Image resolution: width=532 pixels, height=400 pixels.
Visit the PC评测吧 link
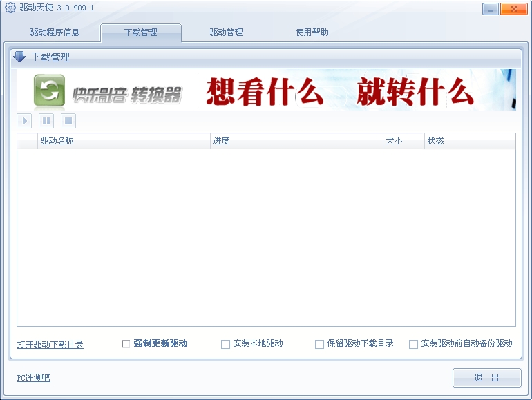33,378
